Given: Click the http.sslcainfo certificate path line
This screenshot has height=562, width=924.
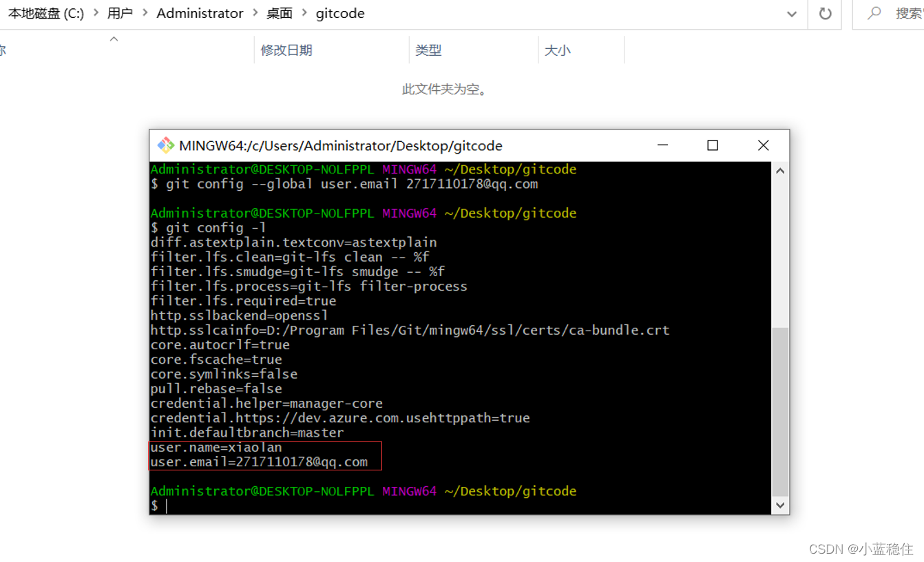Looking at the screenshot, I should (x=410, y=331).
